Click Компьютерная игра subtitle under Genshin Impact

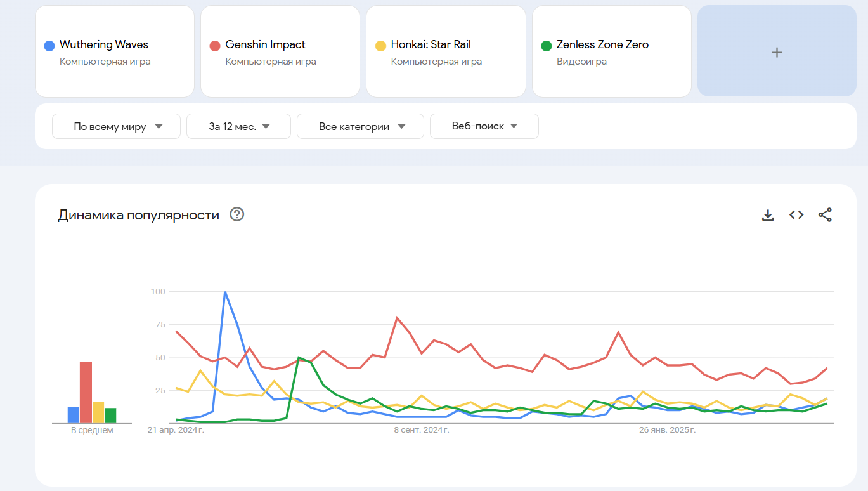click(271, 62)
